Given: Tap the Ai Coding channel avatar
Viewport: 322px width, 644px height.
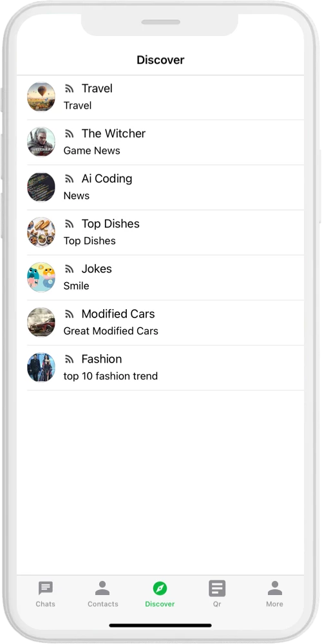Looking at the screenshot, I should pyautogui.click(x=41, y=187).
